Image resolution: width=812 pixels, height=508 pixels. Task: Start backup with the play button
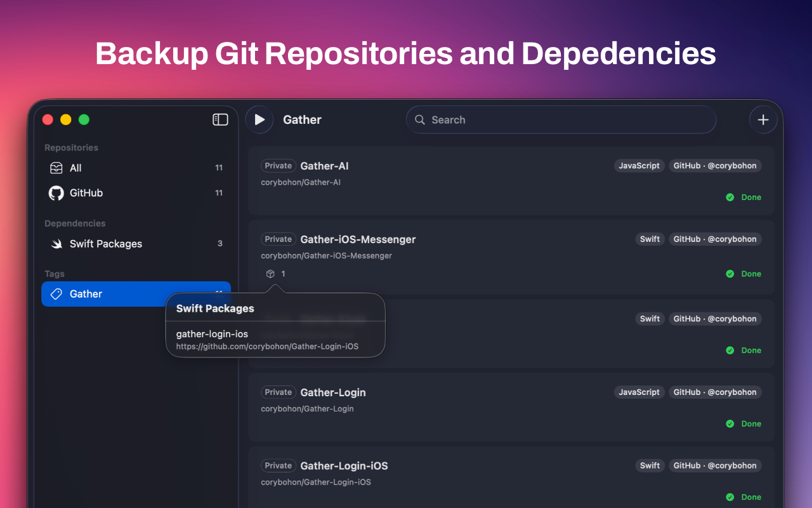[259, 119]
